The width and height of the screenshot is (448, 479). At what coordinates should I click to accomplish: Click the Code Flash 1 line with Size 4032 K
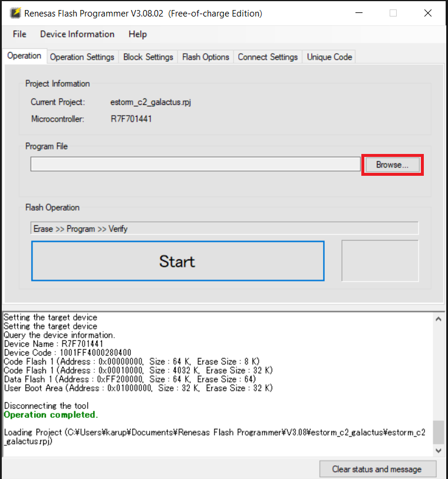click(x=139, y=370)
